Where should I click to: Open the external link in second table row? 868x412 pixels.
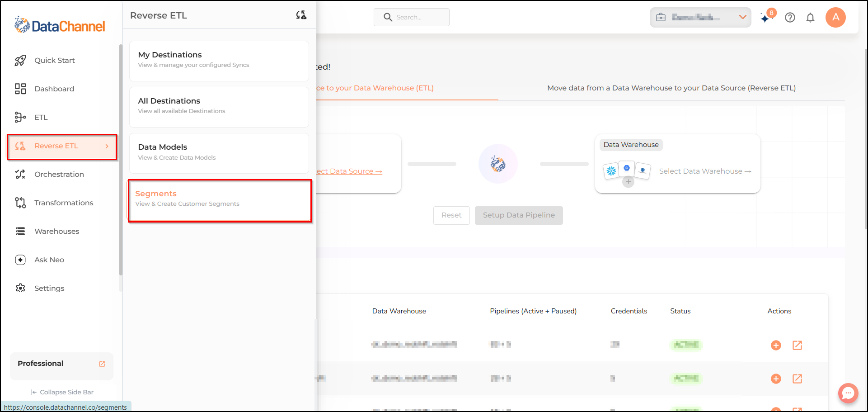[x=798, y=379]
